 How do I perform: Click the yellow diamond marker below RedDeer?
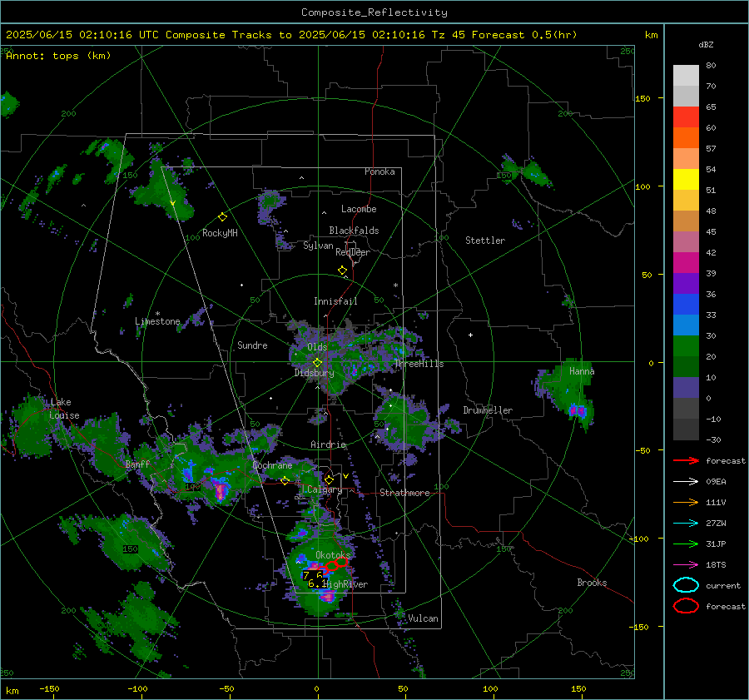point(342,271)
